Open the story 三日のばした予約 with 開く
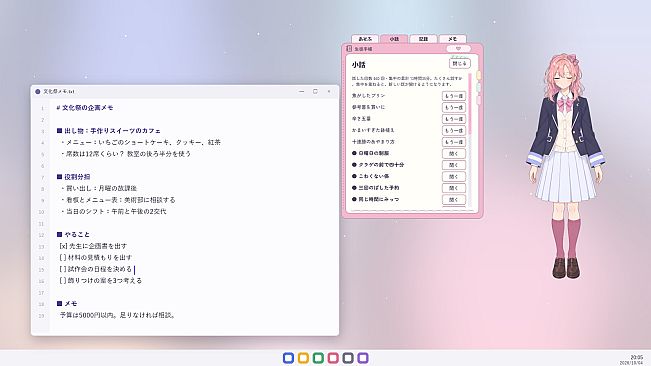The image size is (651, 366). (x=454, y=188)
